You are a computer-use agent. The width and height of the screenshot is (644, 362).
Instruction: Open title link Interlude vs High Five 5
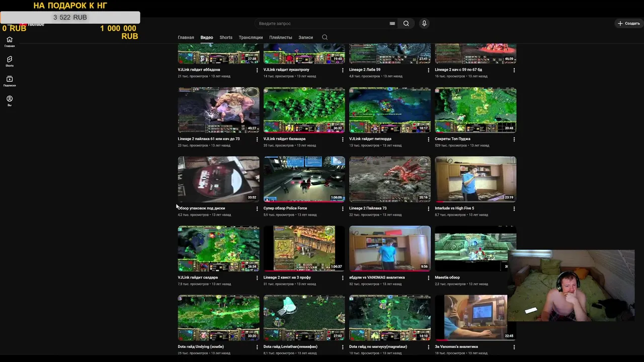pos(454,208)
